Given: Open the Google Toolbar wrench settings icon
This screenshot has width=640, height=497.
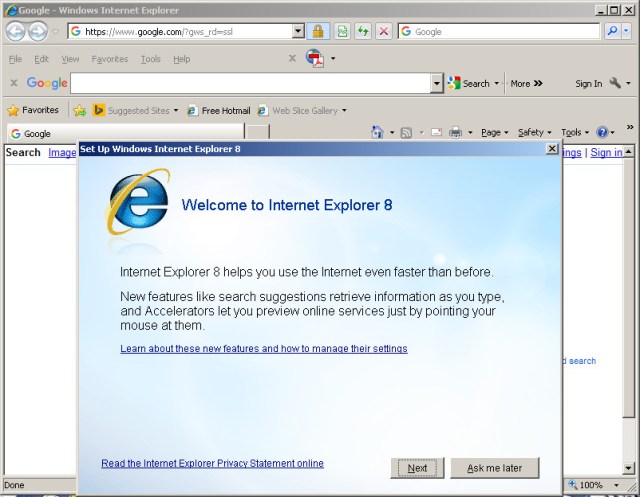Looking at the screenshot, I should point(615,83).
